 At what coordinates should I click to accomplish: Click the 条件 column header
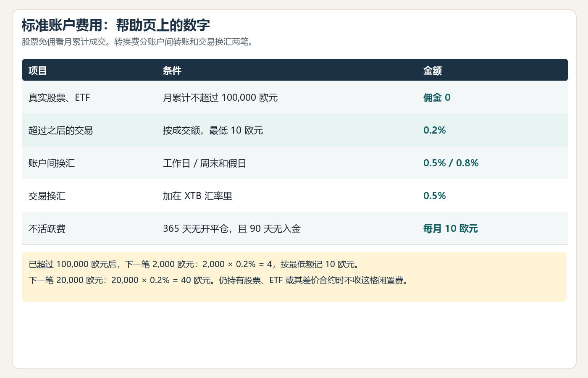point(172,71)
